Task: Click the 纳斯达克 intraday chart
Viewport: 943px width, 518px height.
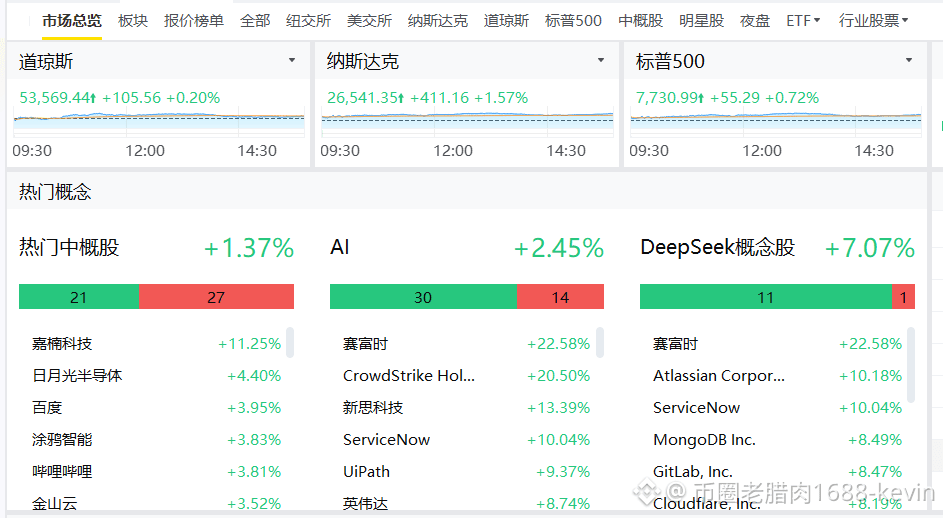Action: (x=467, y=123)
